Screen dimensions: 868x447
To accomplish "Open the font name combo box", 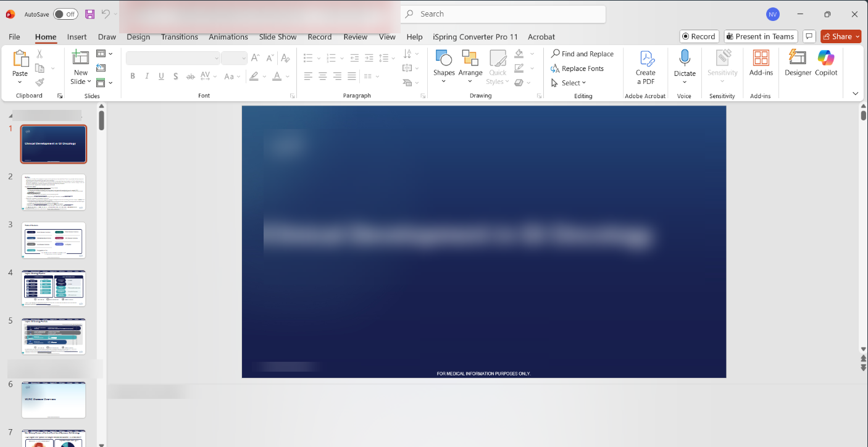I will pos(173,58).
